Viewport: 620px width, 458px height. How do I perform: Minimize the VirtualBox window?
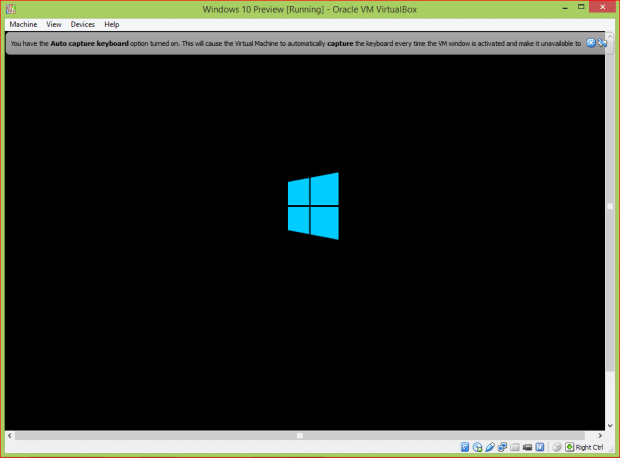[x=565, y=8]
